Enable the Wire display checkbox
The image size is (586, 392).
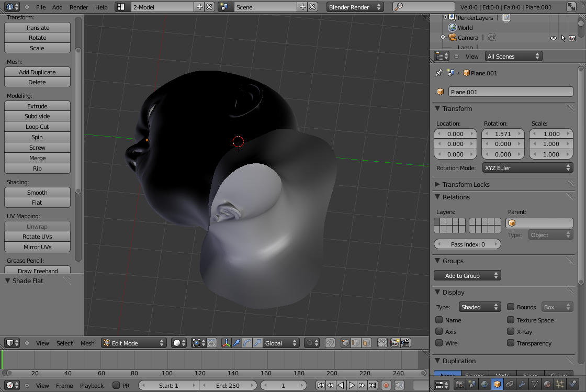[x=439, y=343]
